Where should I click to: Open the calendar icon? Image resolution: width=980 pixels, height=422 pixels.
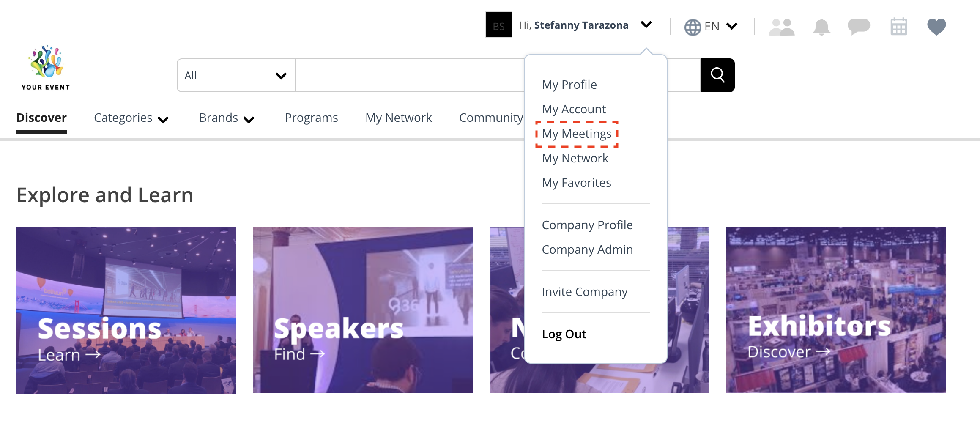(899, 26)
